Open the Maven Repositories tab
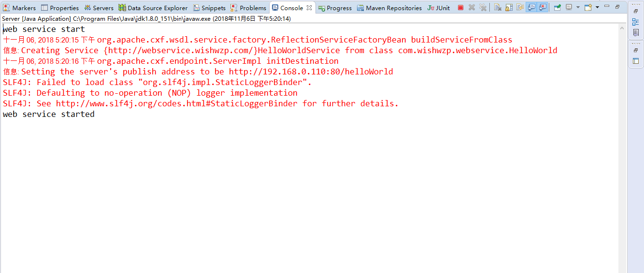Screen dimensions: 644x273 tap(389, 8)
